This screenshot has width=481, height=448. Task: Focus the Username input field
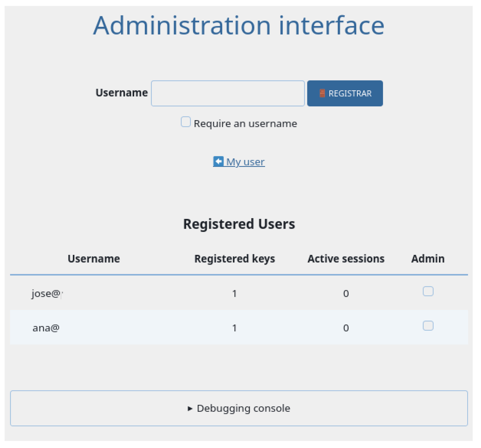(x=228, y=93)
